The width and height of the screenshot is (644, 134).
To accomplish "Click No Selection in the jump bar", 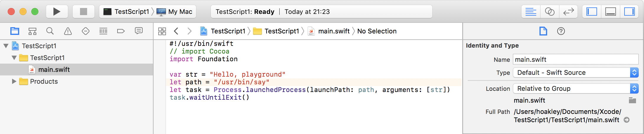I will (377, 31).
